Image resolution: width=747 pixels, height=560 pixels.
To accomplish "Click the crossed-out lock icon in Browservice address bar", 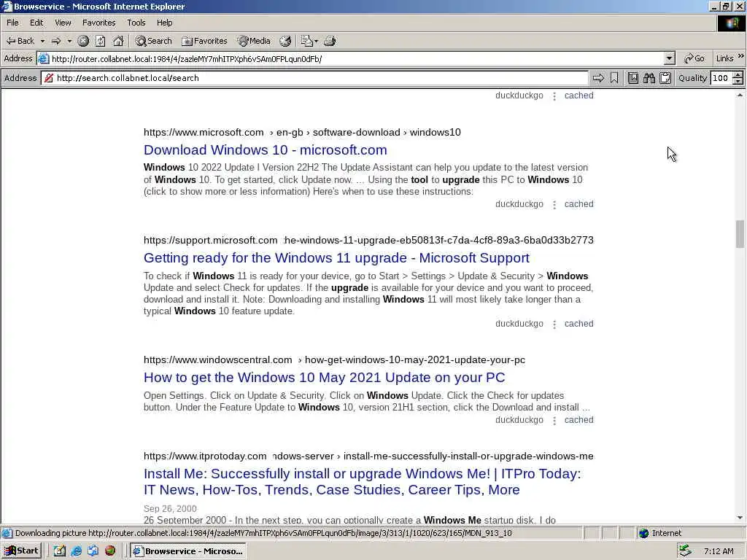I will point(49,77).
